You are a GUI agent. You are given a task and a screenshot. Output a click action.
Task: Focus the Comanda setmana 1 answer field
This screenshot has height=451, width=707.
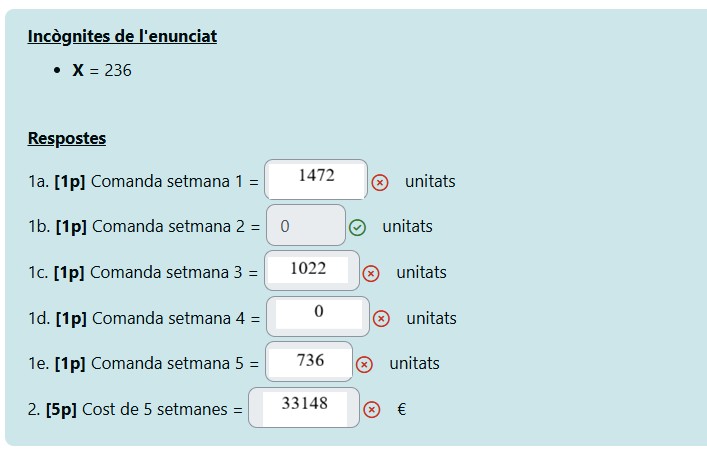[x=316, y=180]
